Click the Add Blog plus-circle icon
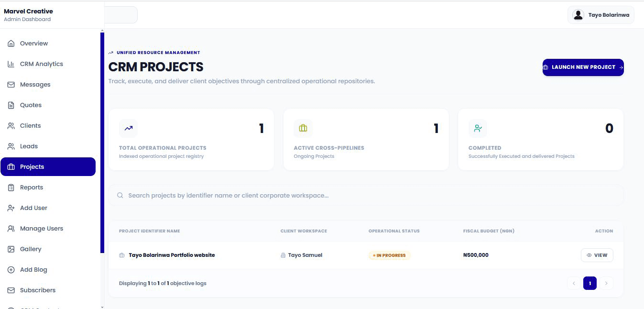The height and width of the screenshot is (309, 644). pyautogui.click(x=11, y=270)
